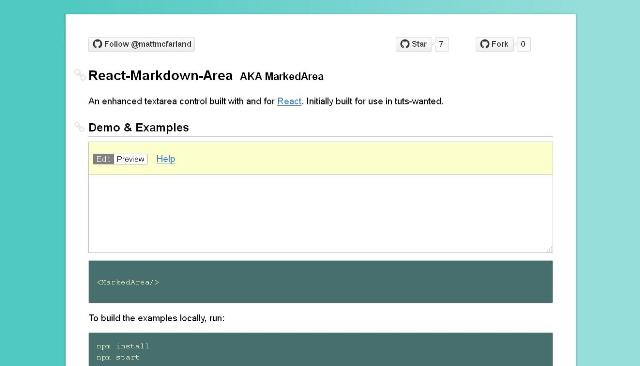Switch to the Preview tab
Image resolution: width=640 pixels, height=366 pixels.
pos(131,159)
